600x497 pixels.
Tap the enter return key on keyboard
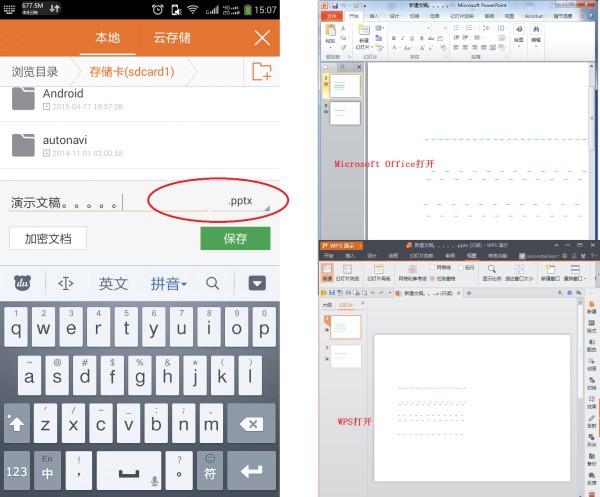tap(251, 471)
